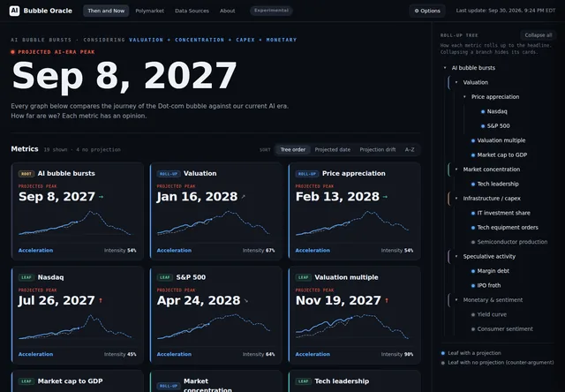Open the Data Sources tab
565x392 pixels.
(192, 11)
